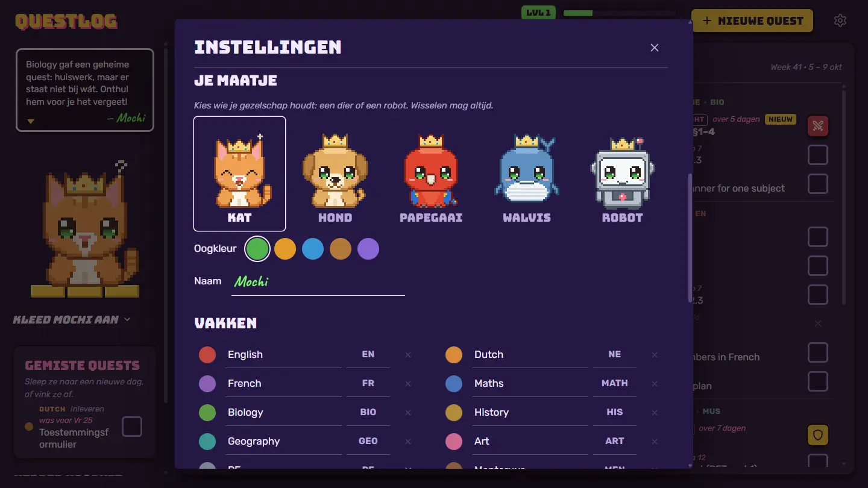The image size is (868, 488).
Task: Remove the French subject
Action: click(408, 384)
